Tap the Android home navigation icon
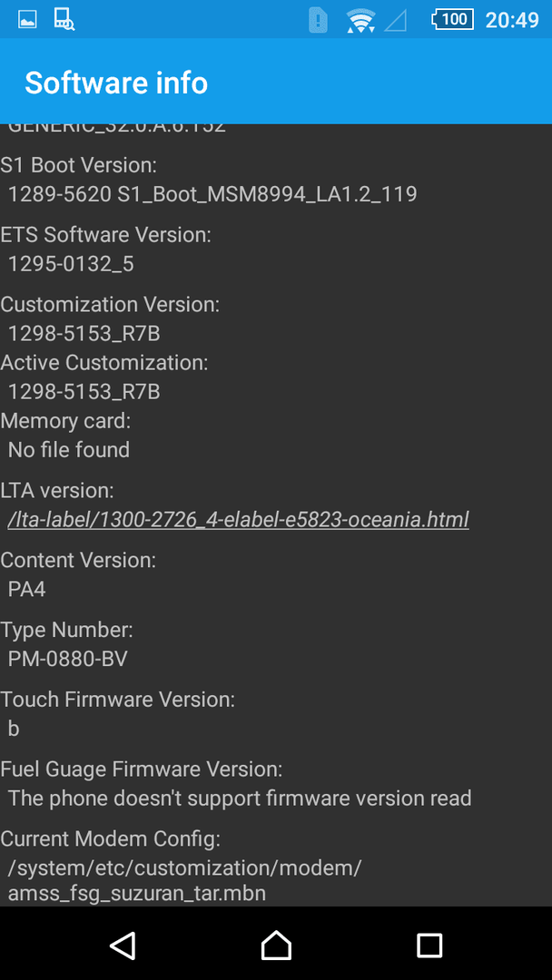 tap(276, 945)
